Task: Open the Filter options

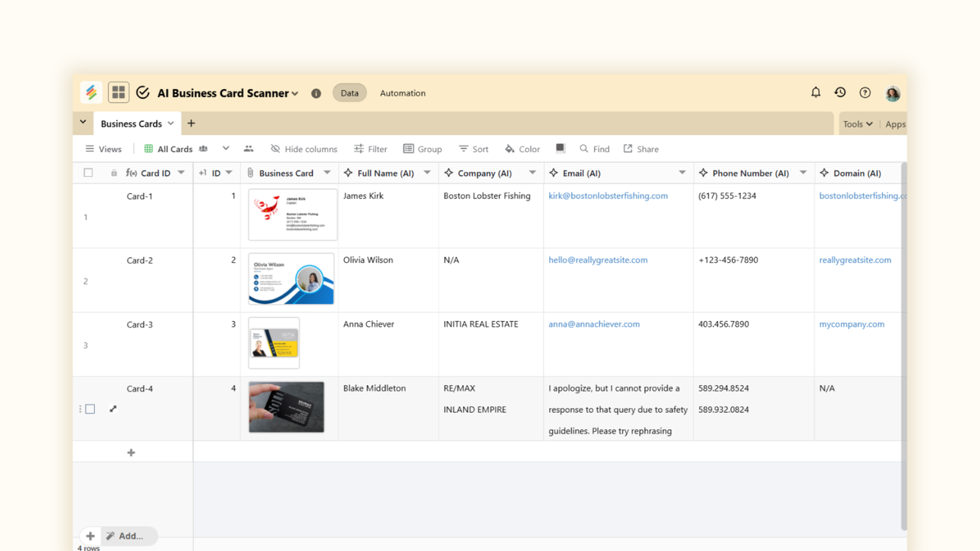Action: tap(371, 148)
